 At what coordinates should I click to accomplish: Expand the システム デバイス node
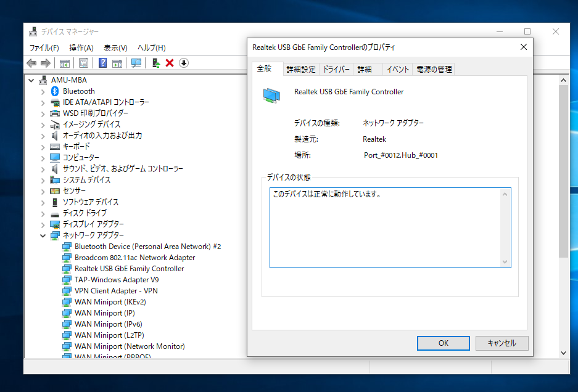click(x=43, y=180)
